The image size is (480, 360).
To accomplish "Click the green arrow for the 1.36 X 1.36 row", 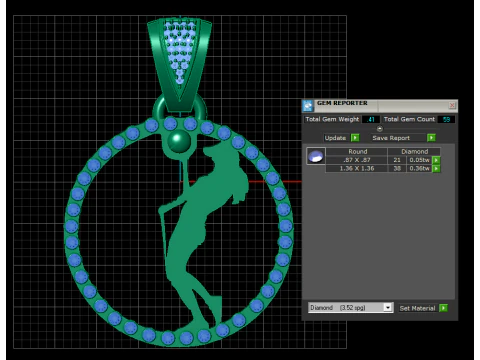I will point(436,169).
